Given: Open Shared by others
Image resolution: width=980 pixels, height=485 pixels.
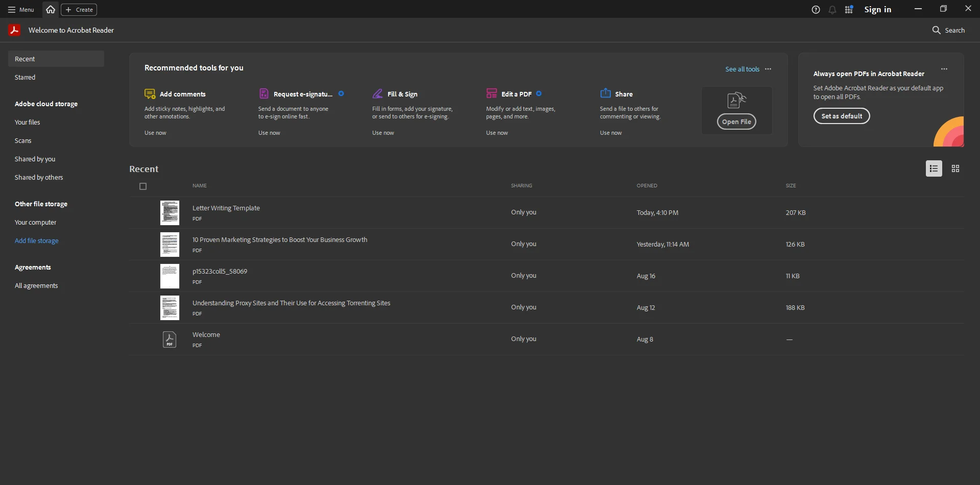Looking at the screenshot, I should pos(39,178).
